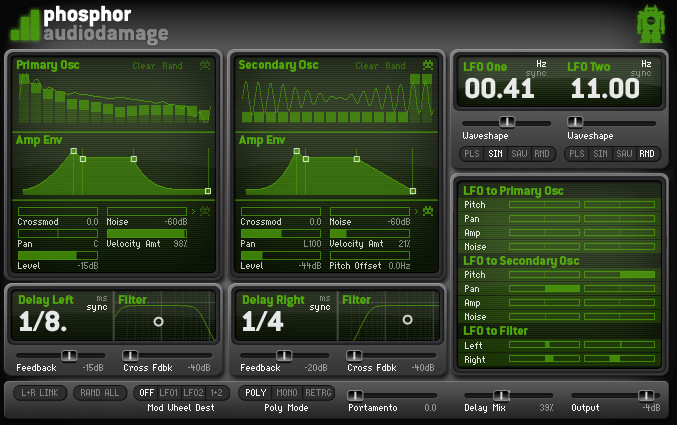Screen dimensions: 677x425
Task: Click the Secondary Osc invader icon
Action: pos(428,65)
